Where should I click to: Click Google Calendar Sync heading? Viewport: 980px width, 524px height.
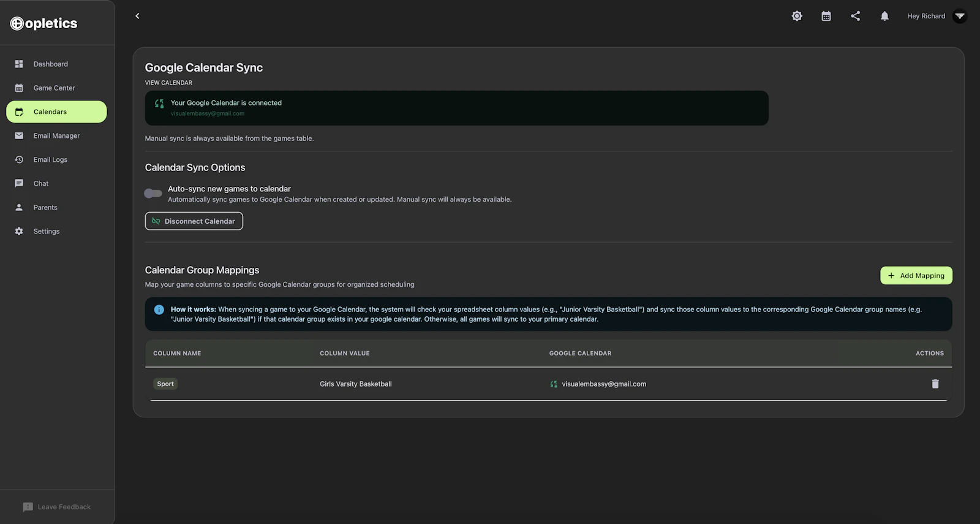204,67
